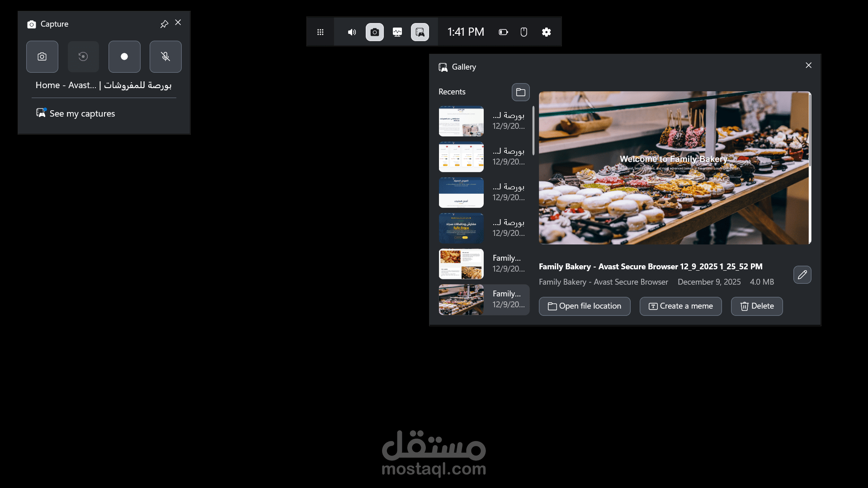Click the record last 30 seconds button
This screenshot has height=488, width=868.
click(x=83, y=57)
